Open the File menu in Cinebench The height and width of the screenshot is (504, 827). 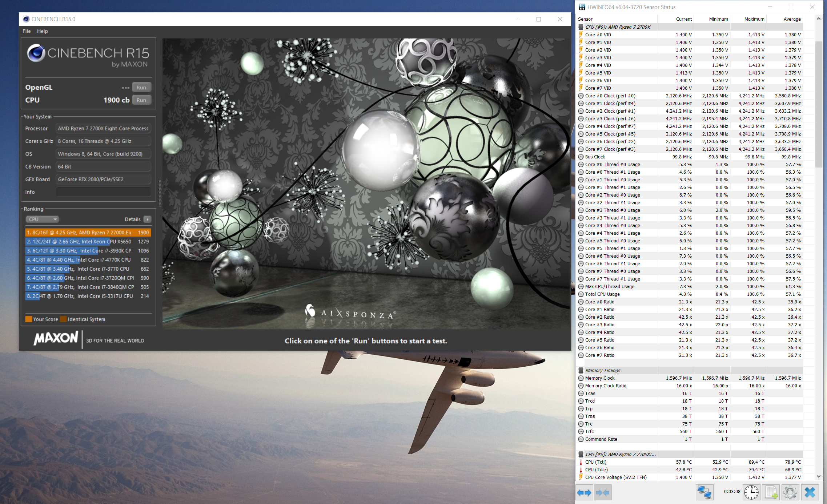tap(27, 31)
